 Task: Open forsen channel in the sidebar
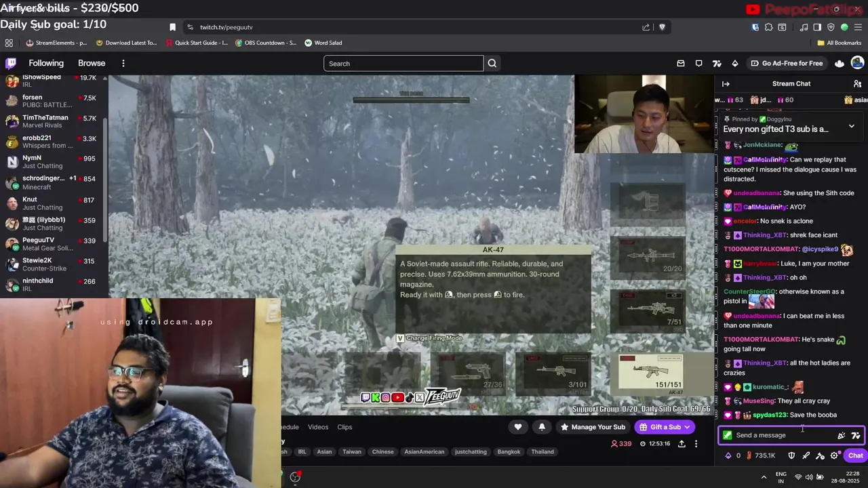[54, 101]
